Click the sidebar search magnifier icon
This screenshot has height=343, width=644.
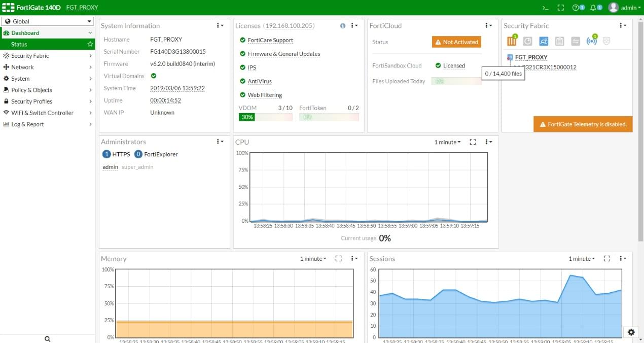(x=47, y=338)
